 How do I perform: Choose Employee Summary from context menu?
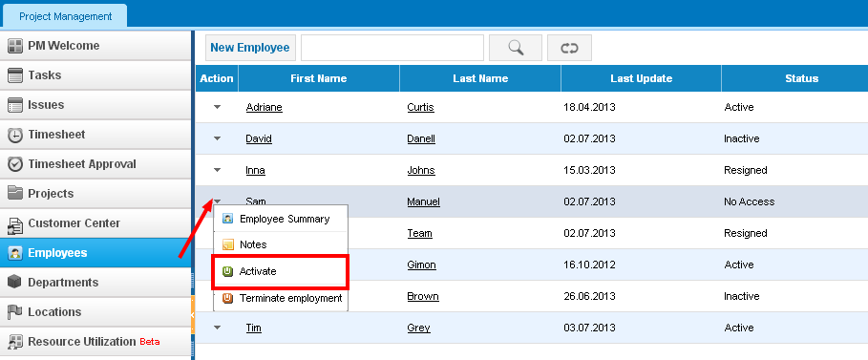tap(281, 219)
